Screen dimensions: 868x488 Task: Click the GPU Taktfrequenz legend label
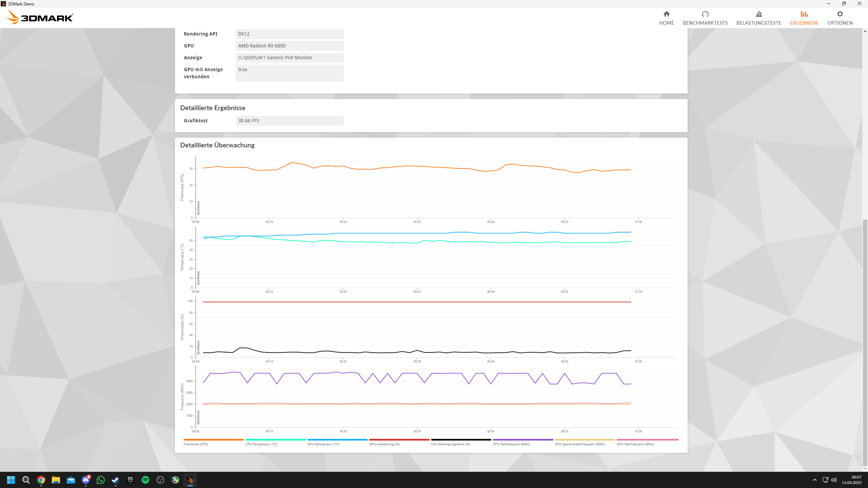click(x=635, y=444)
